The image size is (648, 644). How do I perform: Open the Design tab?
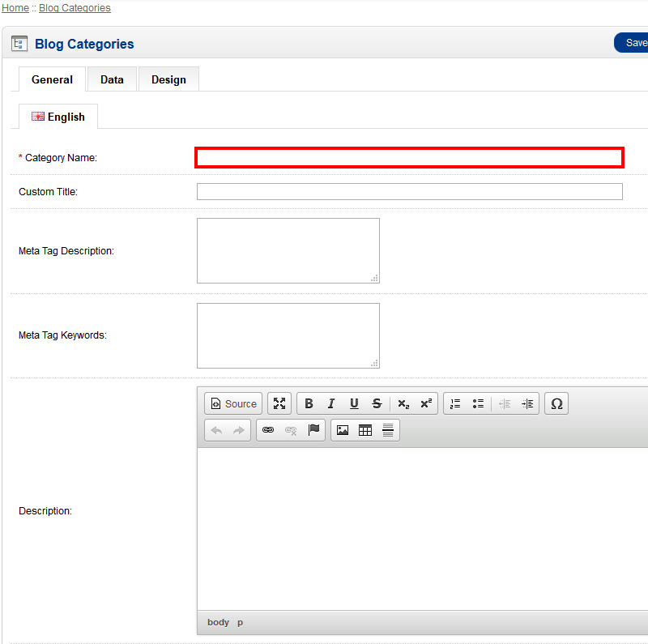click(168, 79)
